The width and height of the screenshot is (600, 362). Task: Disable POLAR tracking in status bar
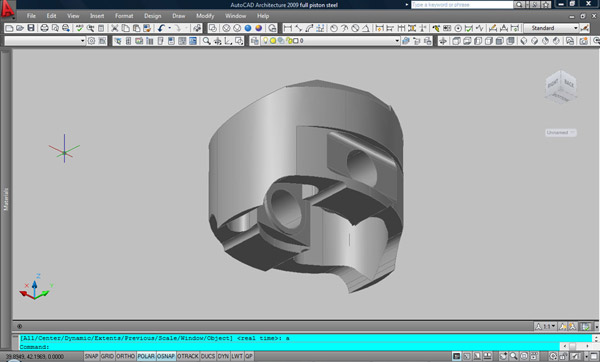[146, 356]
